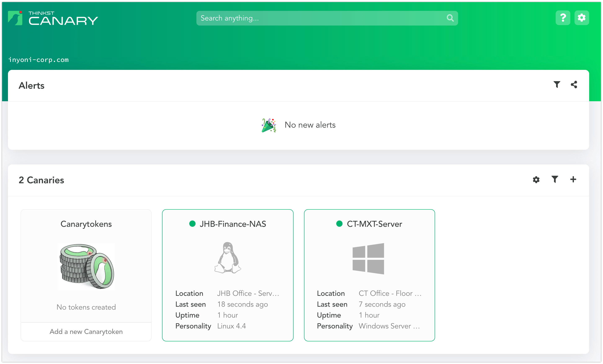Open the Canaries settings gear
Screen dimensions: 603x364
(x=536, y=180)
